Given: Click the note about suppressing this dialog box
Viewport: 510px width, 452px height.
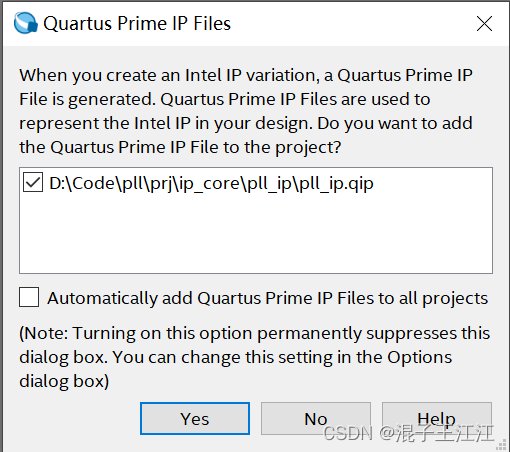Looking at the screenshot, I should pos(255,357).
